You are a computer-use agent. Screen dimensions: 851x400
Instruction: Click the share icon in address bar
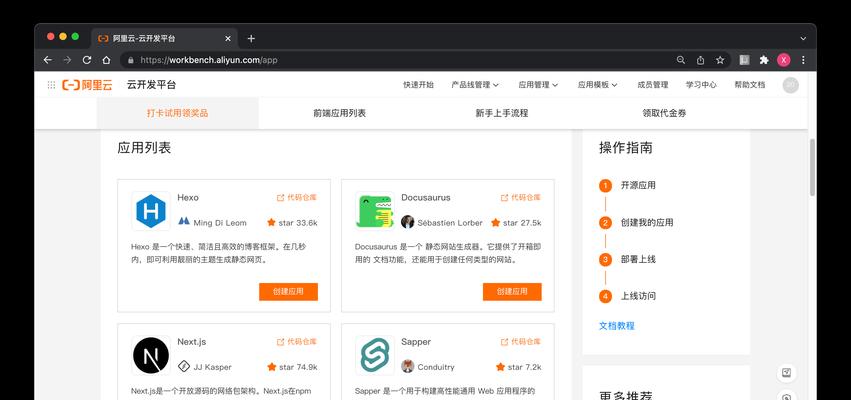(700, 60)
